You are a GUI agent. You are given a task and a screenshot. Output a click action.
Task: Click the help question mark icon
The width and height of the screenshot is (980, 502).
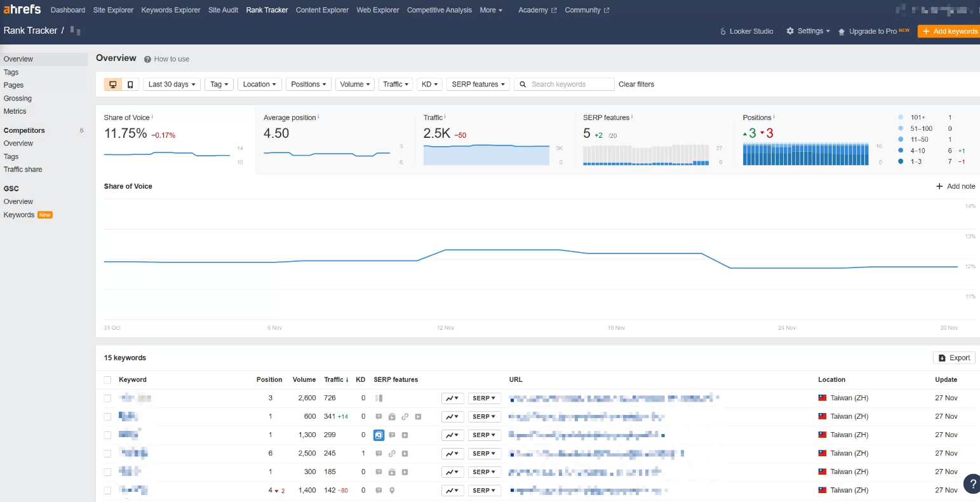click(x=971, y=484)
